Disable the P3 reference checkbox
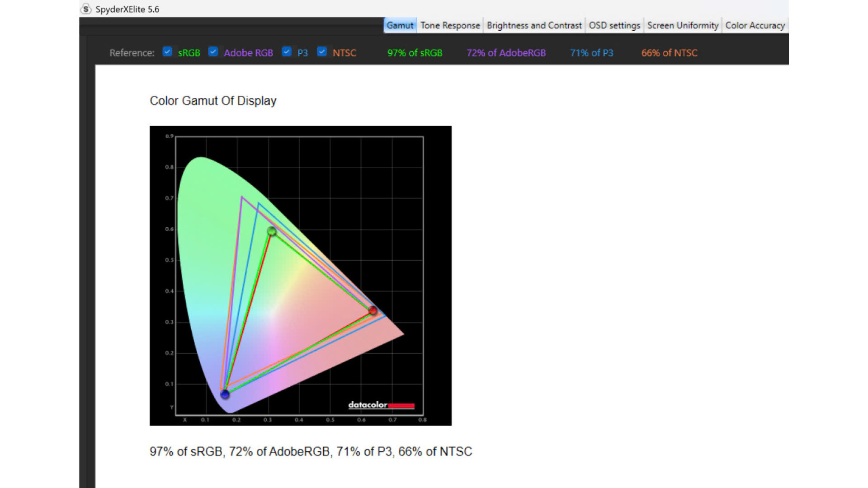This screenshot has width=868, height=488. pyautogui.click(x=286, y=52)
